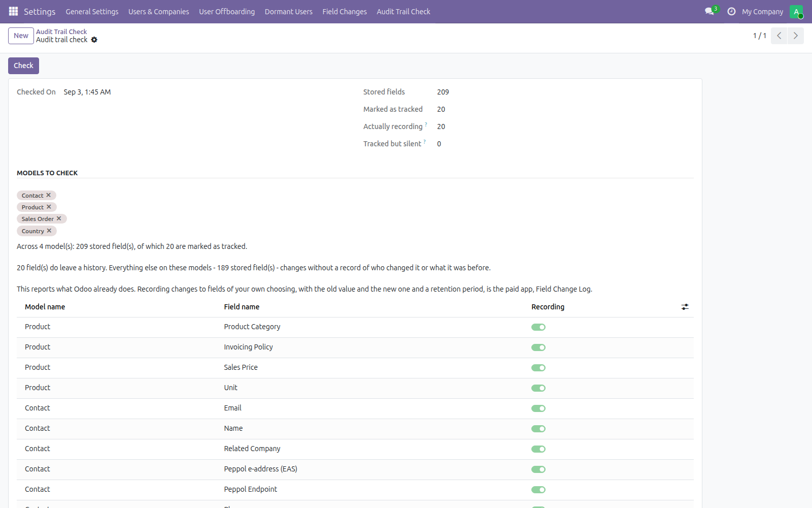Open the Dormant Users menu
The height and width of the screenshot is (508, 812).
pyautogui.click(x=289, y=12)
